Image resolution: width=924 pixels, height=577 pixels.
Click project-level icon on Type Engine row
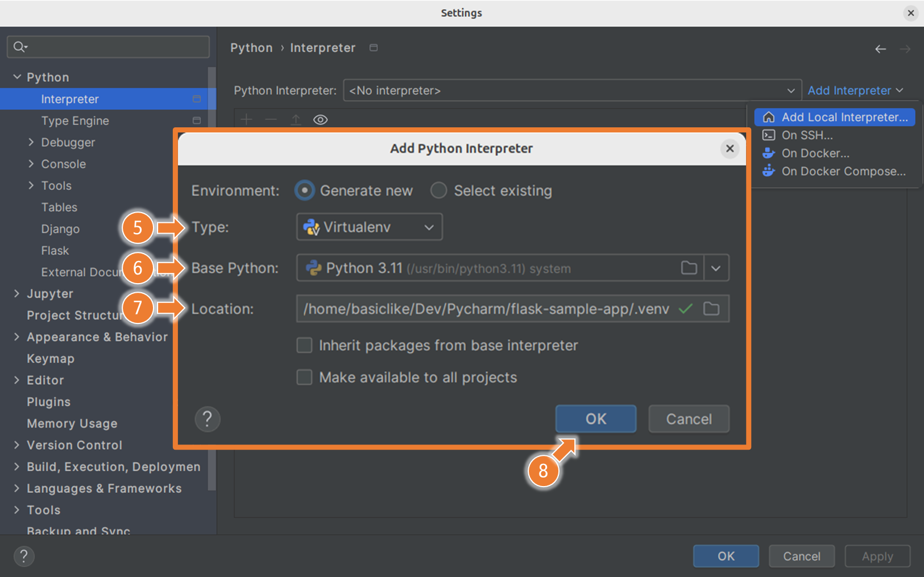tap(197, 121)
